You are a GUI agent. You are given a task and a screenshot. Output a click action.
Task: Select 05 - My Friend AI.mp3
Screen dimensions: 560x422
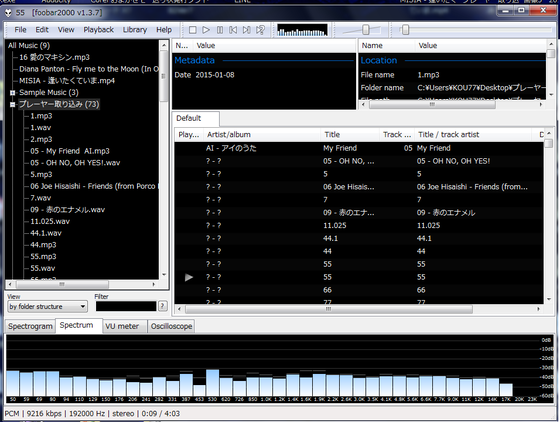click(70, 151)
